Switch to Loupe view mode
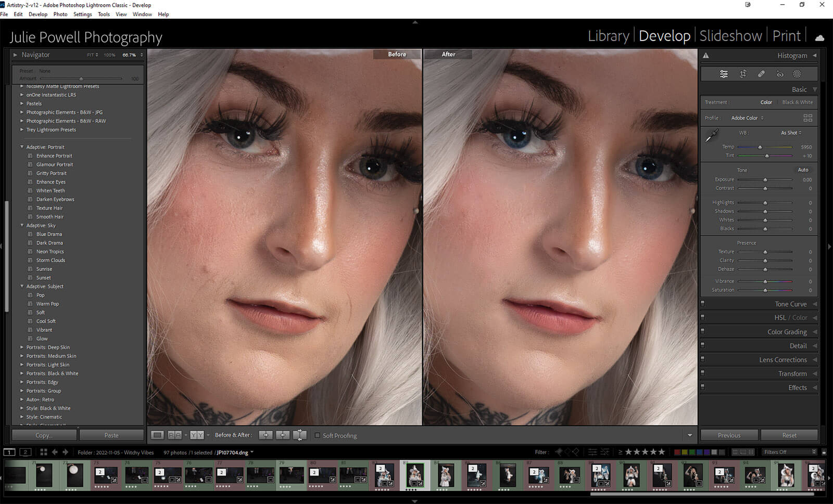 pos(157,435)
